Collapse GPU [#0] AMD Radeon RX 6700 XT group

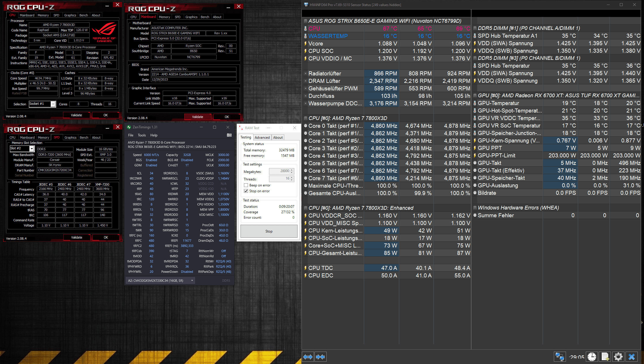[x=475, y=96]
